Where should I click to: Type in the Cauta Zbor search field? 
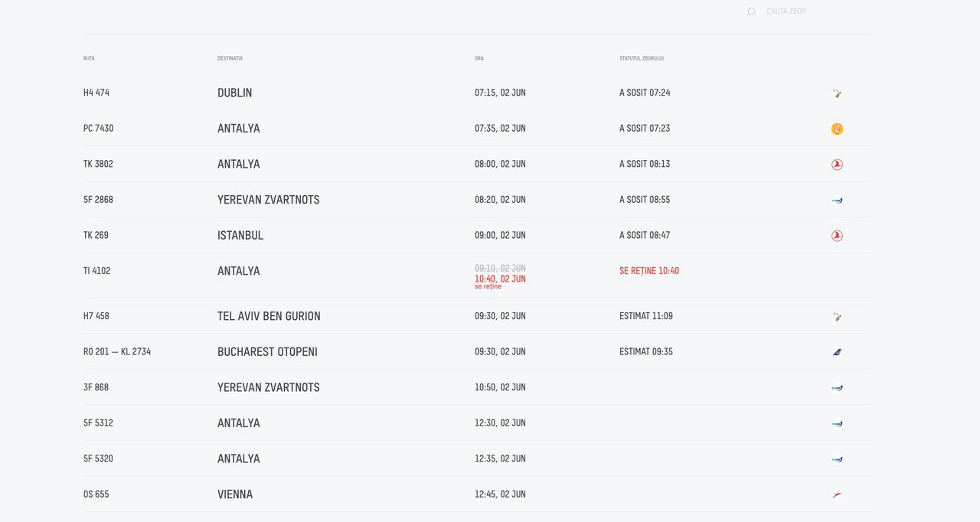tap(812, 11)
